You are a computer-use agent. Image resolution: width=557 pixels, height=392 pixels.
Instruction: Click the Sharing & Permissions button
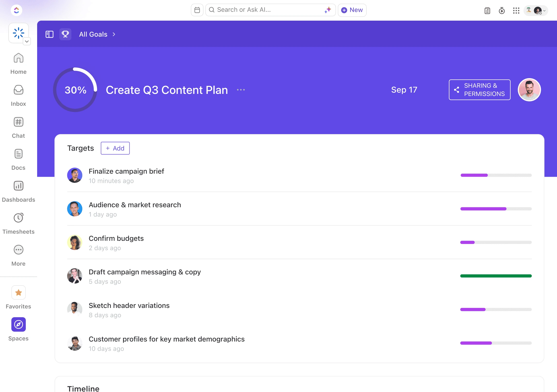tap(479, 89)
